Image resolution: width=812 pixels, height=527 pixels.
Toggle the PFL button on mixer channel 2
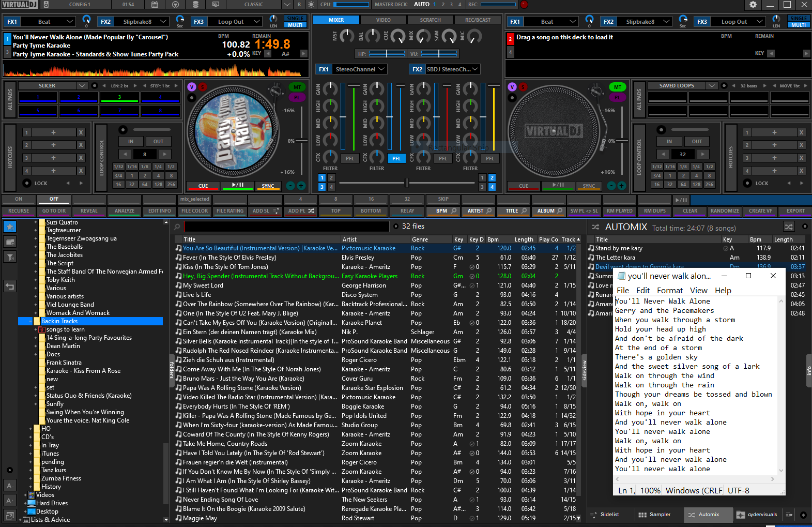tap(396, 158)
